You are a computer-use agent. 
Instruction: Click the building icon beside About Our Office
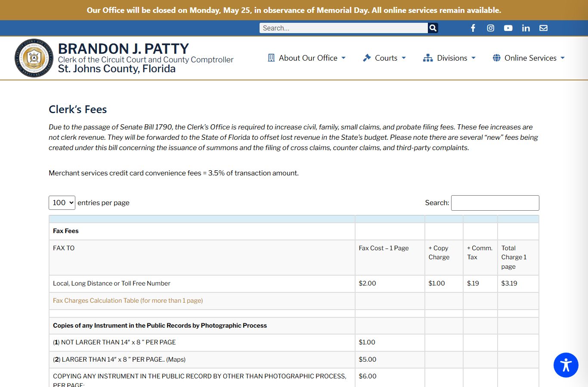pos(271,58)
